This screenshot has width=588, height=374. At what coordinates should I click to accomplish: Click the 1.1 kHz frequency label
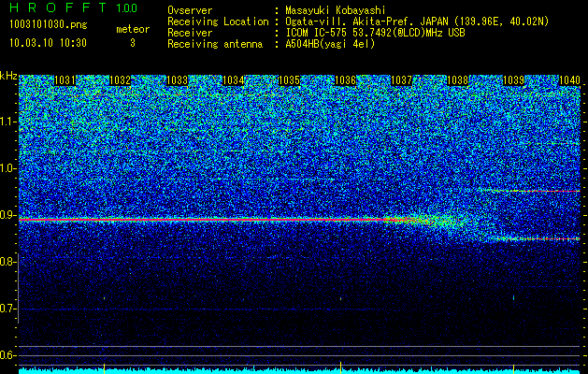coord(8,122)
